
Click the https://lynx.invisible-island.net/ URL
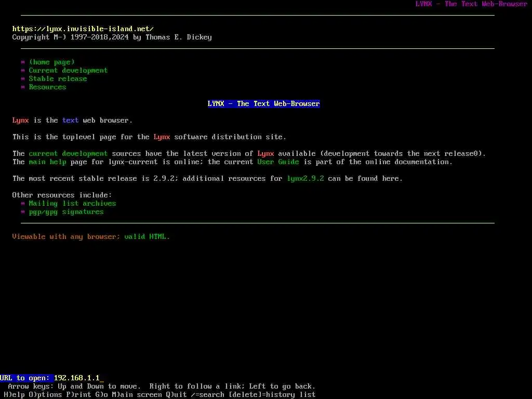click(83, 29)
